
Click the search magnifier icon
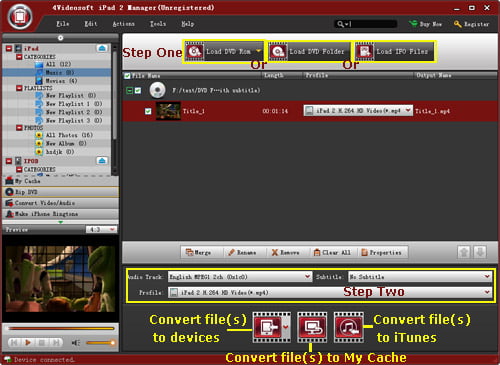pyautogui.click(x=340, y=24)
